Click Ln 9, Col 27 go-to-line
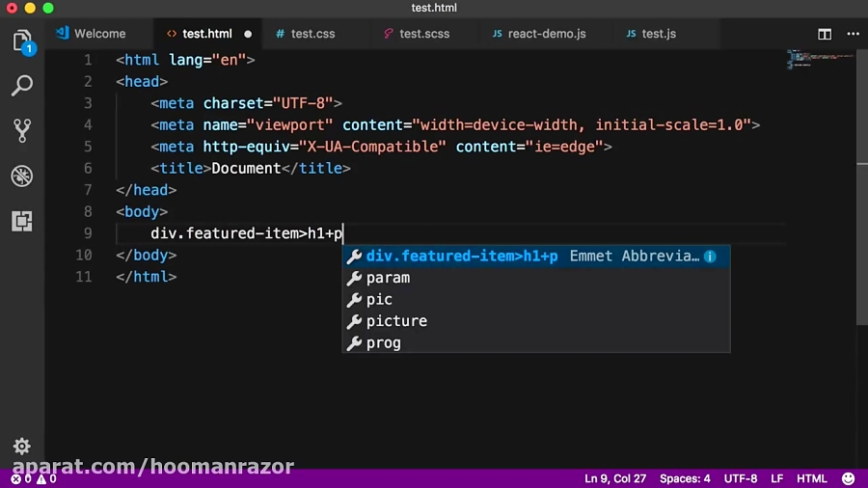The height and width of the screenshot is (488, 868). (615, 478)
